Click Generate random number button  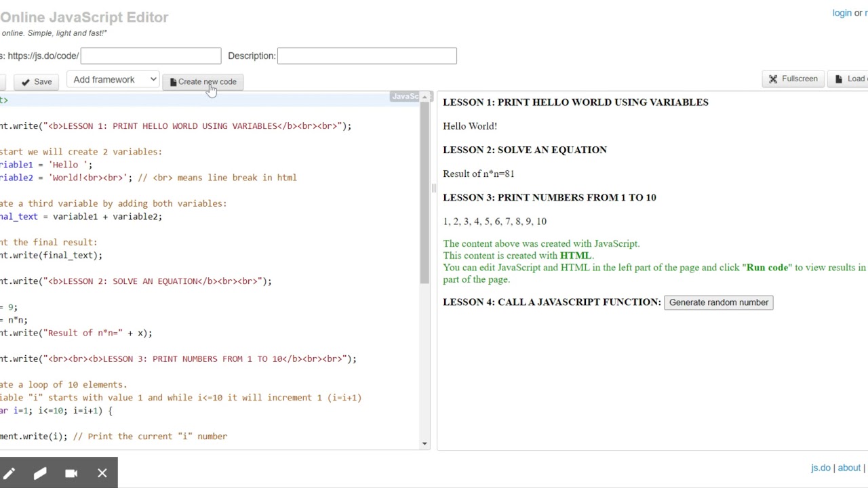point(718,302)
